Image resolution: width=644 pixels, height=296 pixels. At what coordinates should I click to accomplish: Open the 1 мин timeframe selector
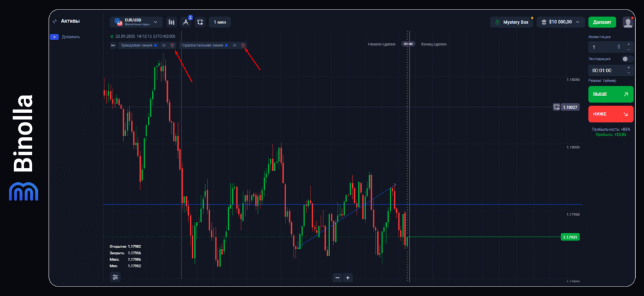click(x=219, y=22)
